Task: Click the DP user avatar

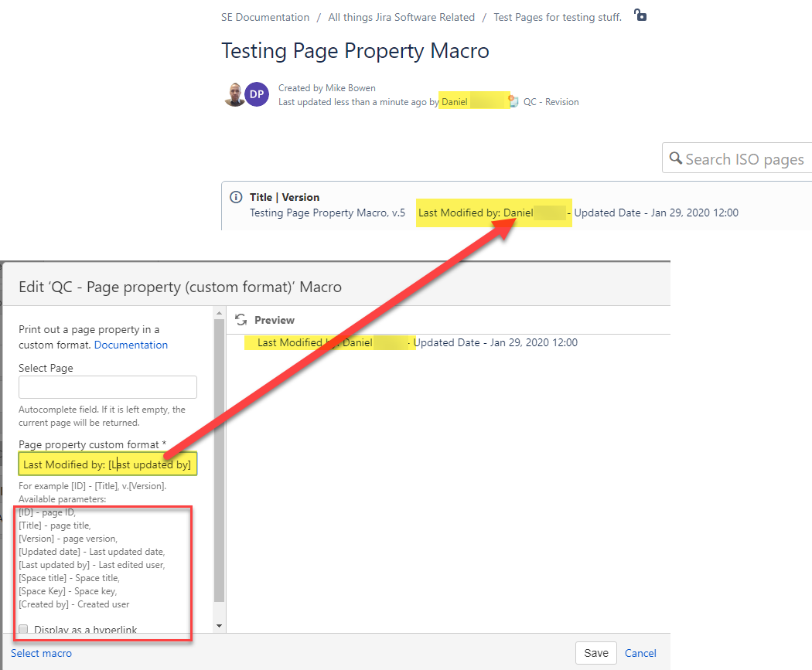Action: [x=257, y=94]
